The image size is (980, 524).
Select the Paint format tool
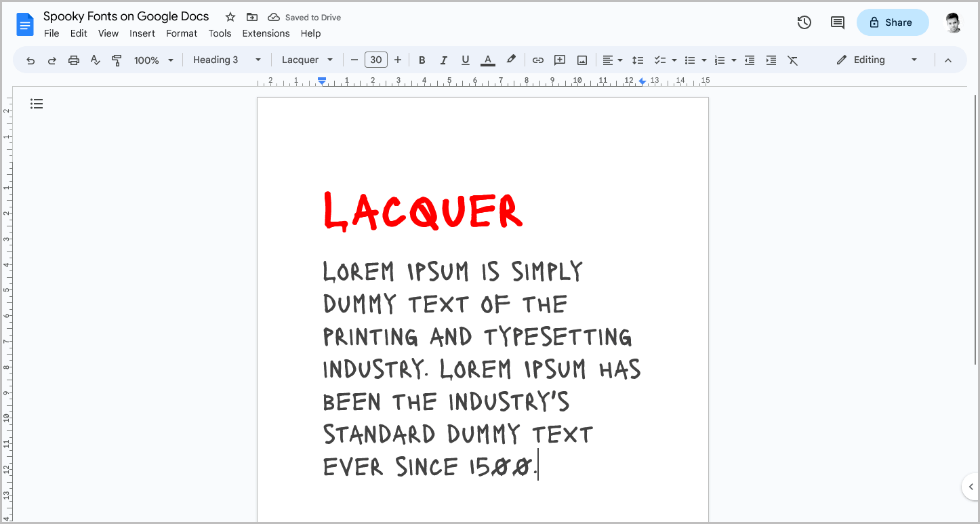(117, 60)
